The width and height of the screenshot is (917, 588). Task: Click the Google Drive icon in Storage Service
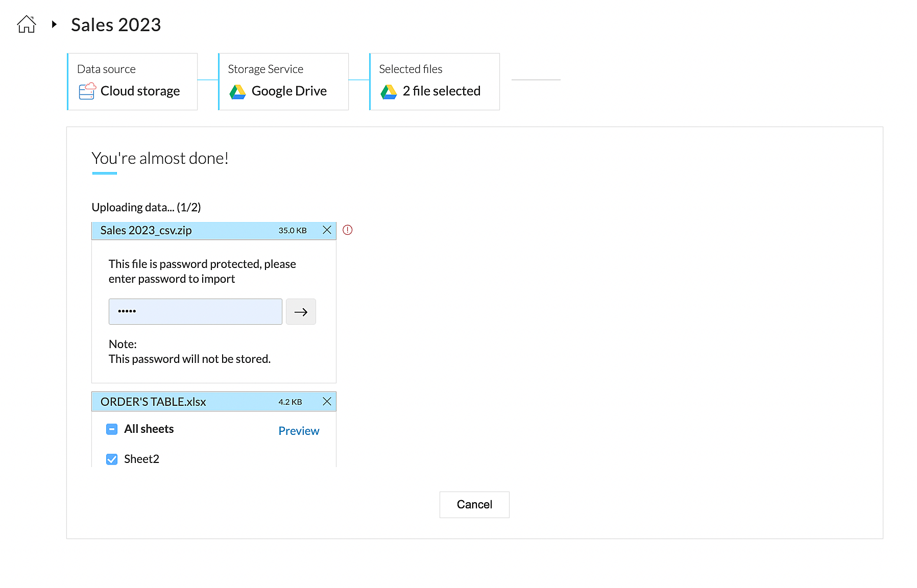(237, 91)
